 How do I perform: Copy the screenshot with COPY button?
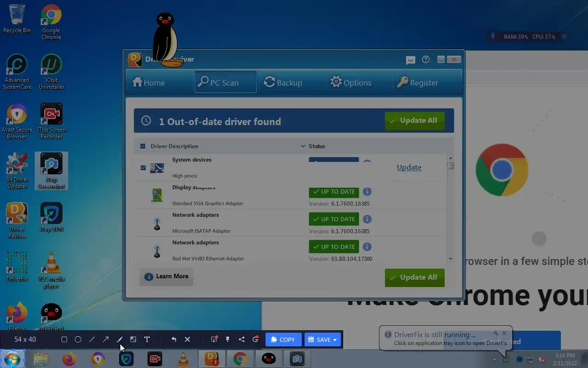pos(283,339)
